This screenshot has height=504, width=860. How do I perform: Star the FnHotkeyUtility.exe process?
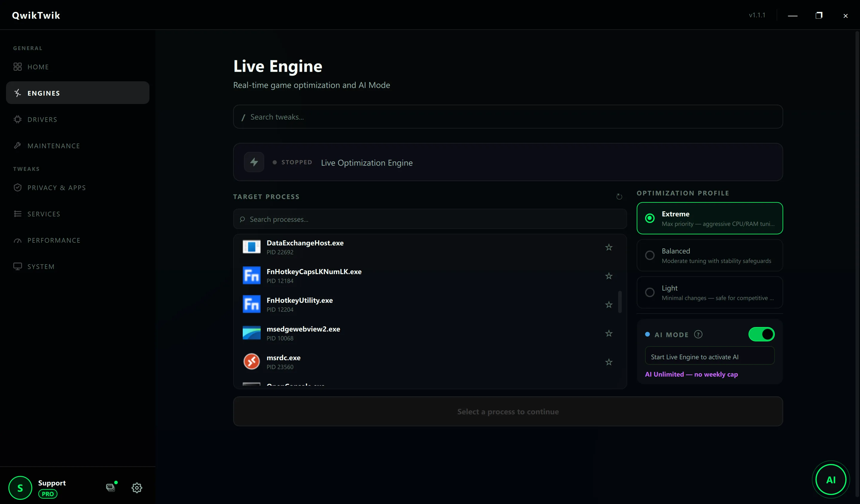click(609, 305)
